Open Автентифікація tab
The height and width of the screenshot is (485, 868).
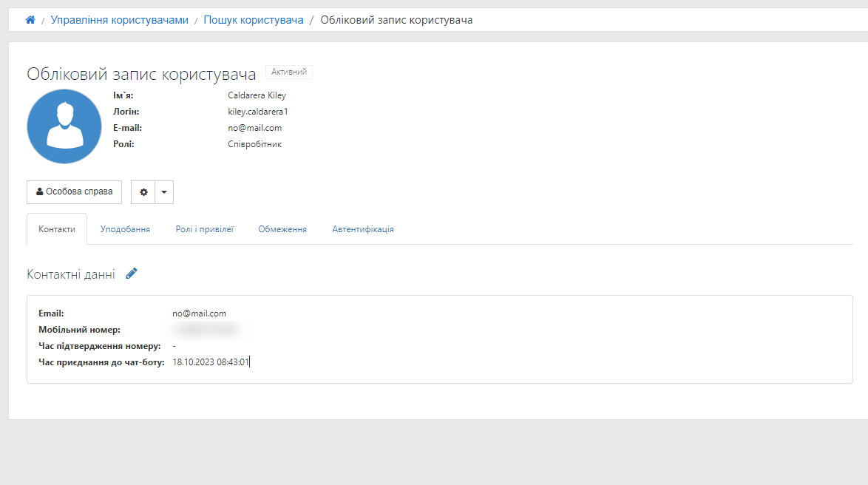point(363,229)
